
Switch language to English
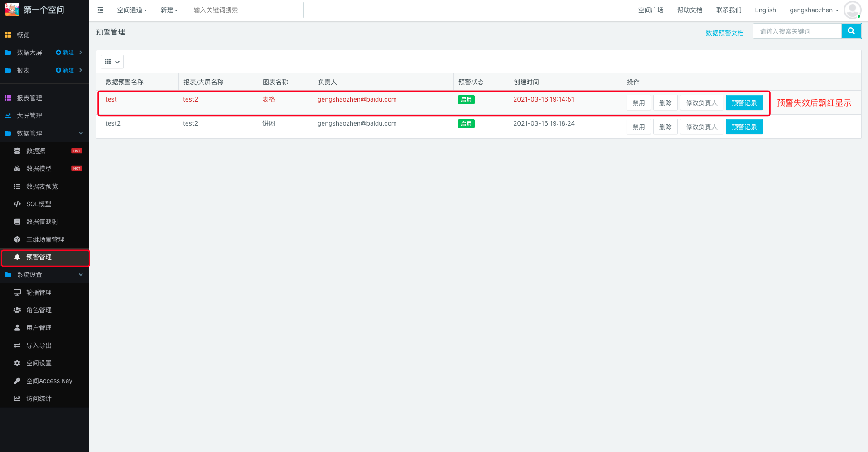765,10
